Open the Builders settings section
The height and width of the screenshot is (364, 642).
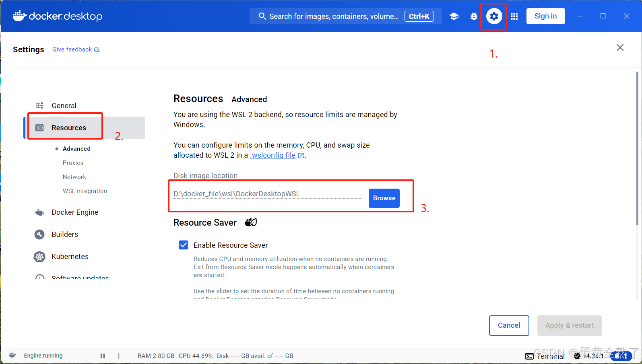85,234
